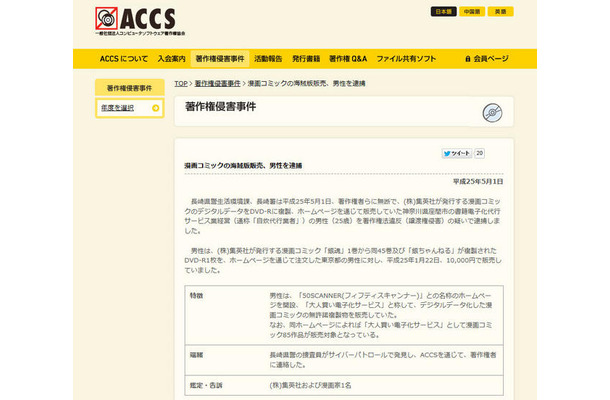610x400 pixels.
Task: Click the lock icon next to 会員ページ
Action: pyautogui.click(x=468, y=59)
